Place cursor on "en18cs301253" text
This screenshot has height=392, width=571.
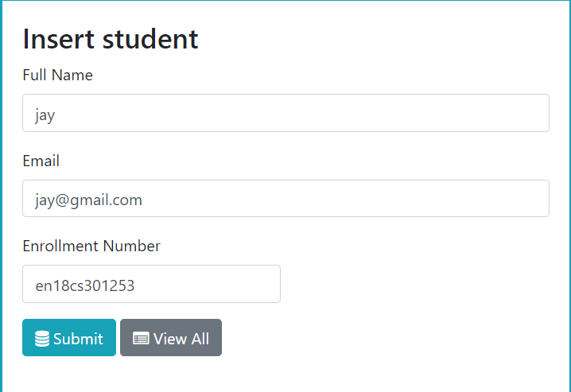tap(85, 285)
